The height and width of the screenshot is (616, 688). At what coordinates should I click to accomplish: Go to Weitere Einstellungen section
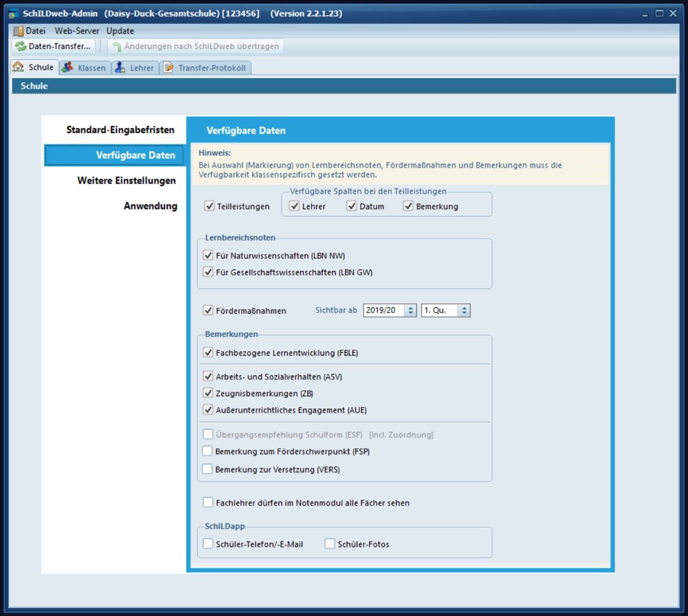pos(127,181)
